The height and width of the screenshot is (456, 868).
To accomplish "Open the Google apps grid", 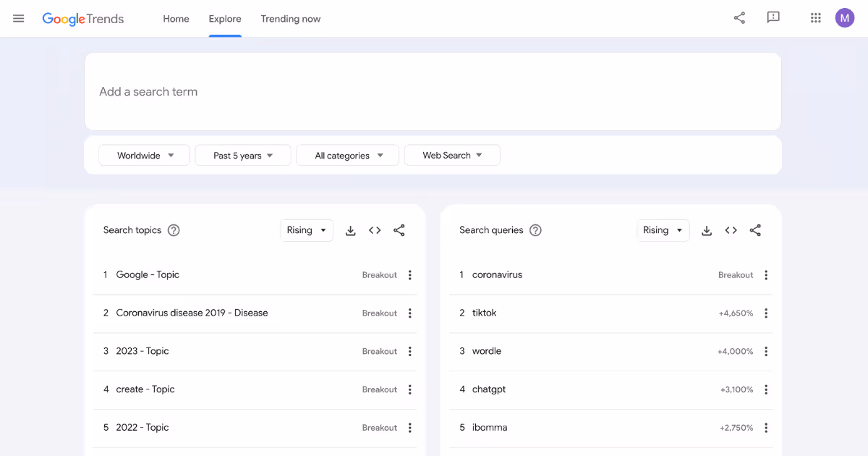I will pyautogui.click(x=816, y=18).
